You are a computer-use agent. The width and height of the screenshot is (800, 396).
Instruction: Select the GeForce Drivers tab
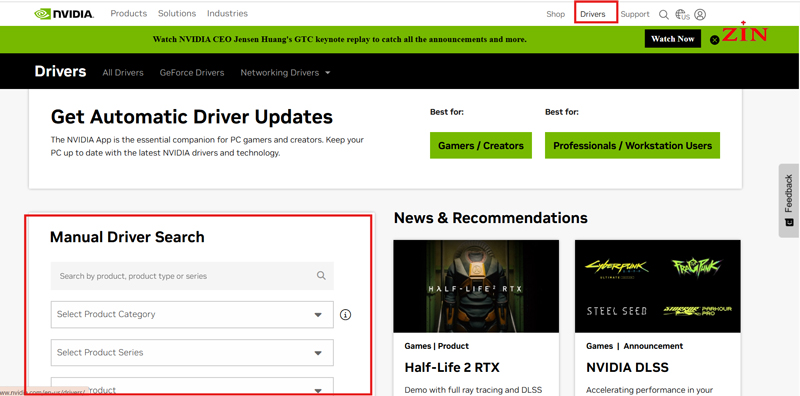click(x=192, y=72)
